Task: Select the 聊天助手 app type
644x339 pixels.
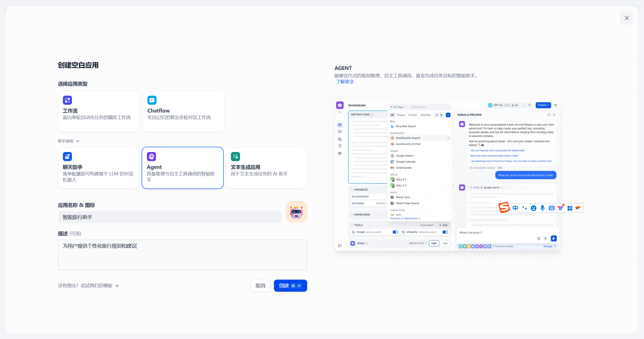Action: [x=98, y=168]
